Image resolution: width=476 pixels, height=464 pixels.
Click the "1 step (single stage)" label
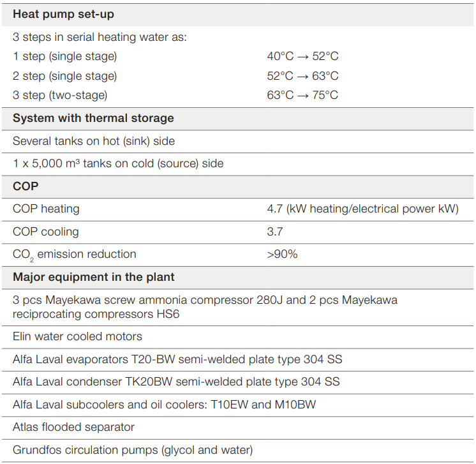pyautogui.click(x=65, y=56)
